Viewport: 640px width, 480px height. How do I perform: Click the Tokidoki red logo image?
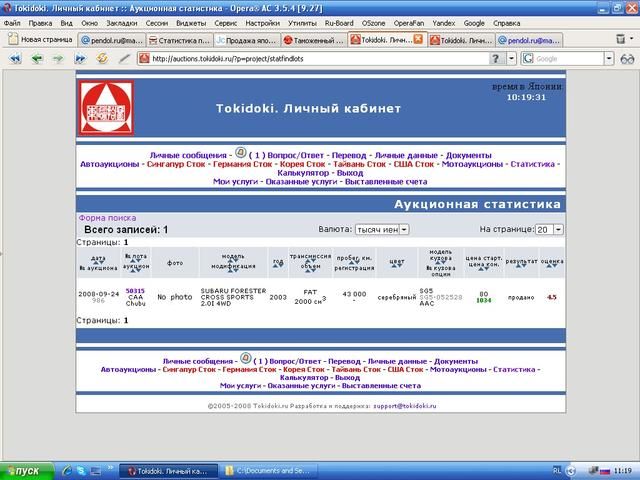coord(106,108)
